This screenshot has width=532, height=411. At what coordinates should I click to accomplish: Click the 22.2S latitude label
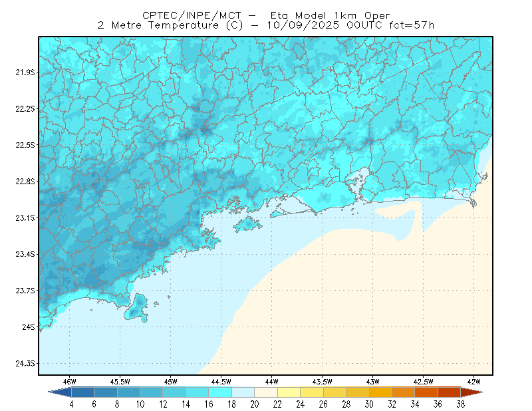25,108
